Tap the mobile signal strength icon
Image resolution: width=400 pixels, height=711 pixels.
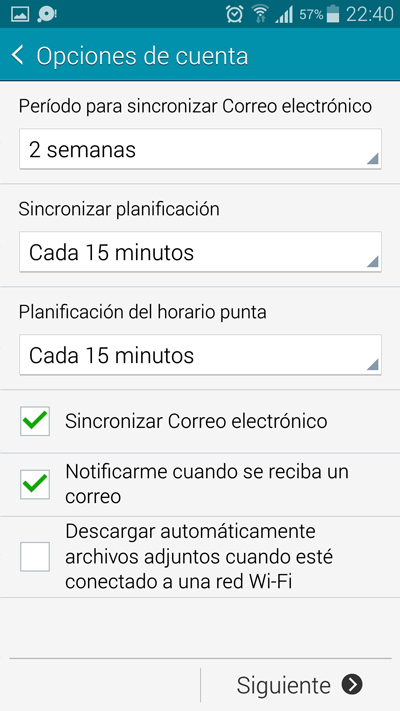point(284,15)
